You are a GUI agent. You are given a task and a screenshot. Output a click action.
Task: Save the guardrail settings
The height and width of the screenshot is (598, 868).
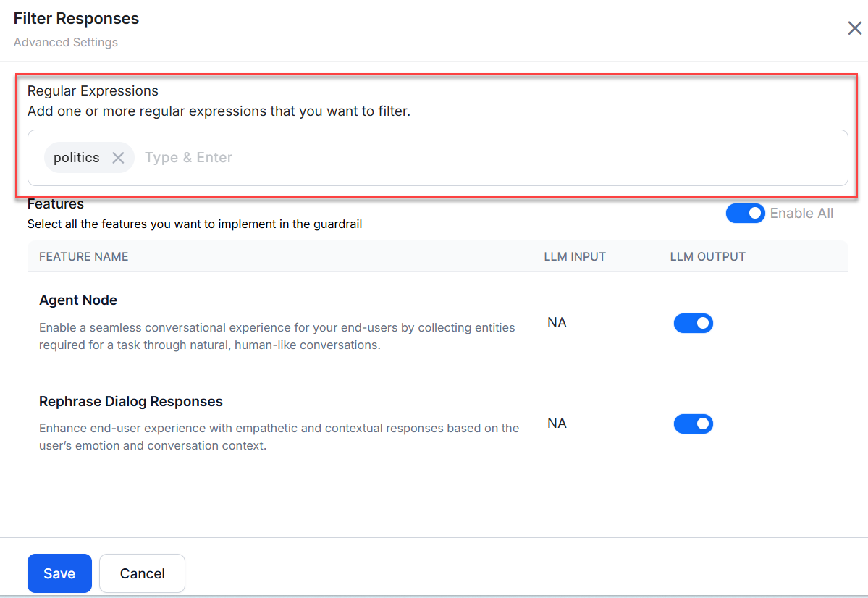[59, 573]
